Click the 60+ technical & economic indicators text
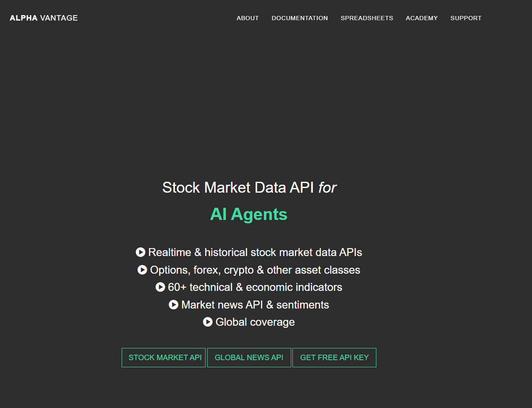This screenshot has height=408, width=532. [255, 287]
